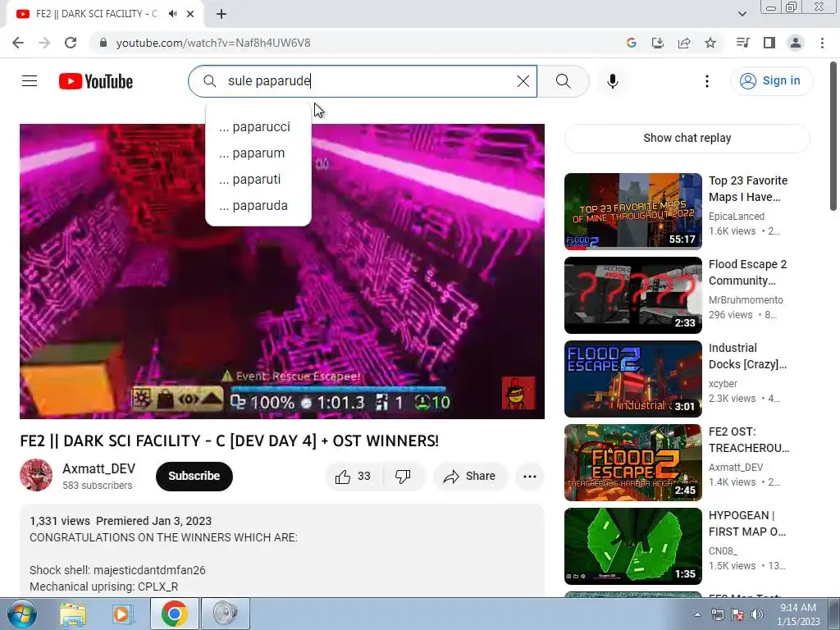
Task: Like the video with thumbs up
Action: [x=354, y=477]
